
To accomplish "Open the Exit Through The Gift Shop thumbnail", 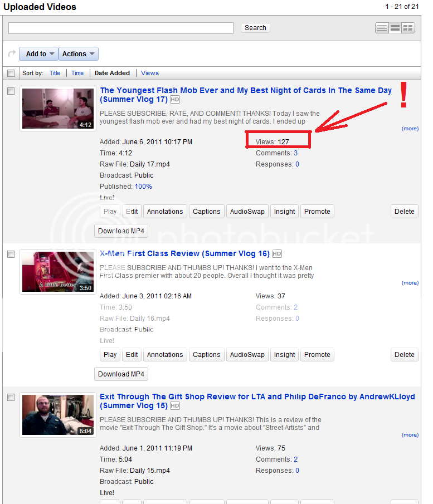I will [x=58, y=414].
